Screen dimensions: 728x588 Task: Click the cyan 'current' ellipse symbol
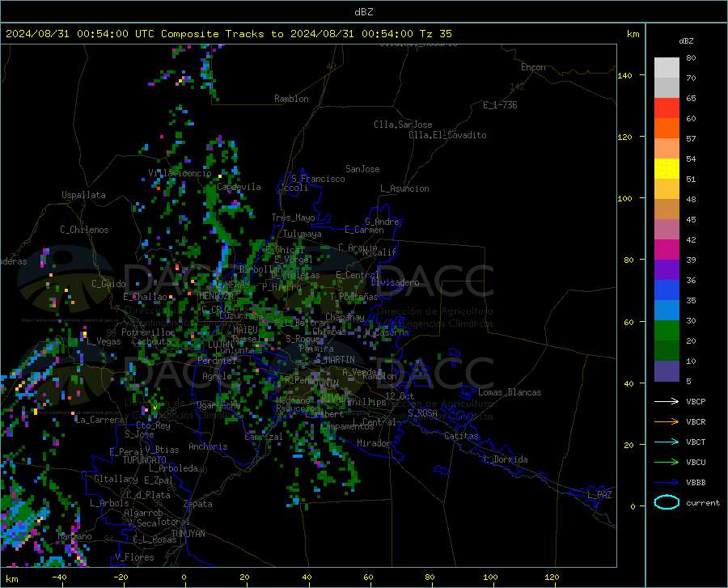667,502
